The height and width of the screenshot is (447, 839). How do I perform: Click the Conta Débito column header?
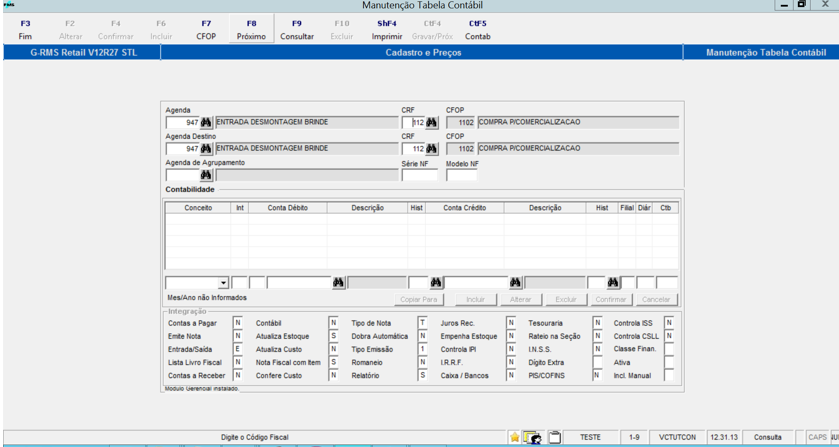pyautogui.click(x=288, y=208)
